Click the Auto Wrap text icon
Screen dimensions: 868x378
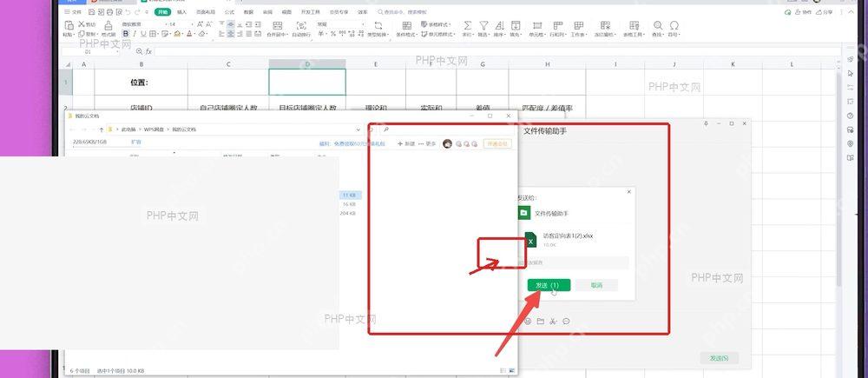[301, 25]
